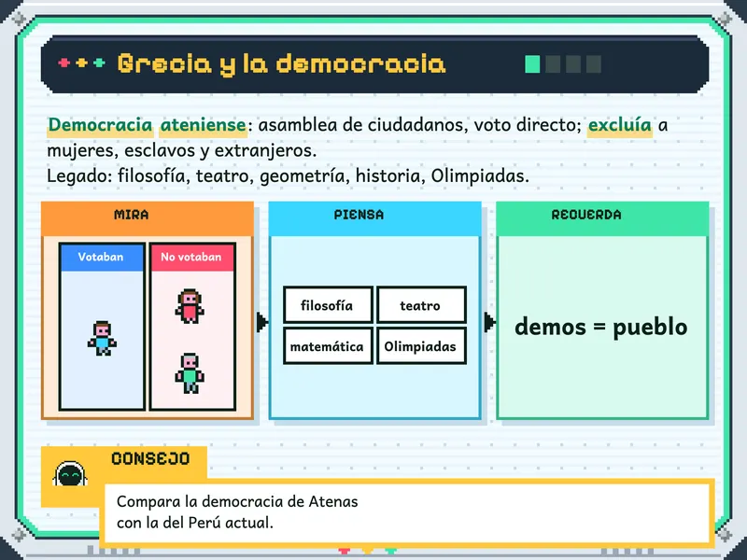Select the green-shirted gray-haired character

(x=190, y=373)
